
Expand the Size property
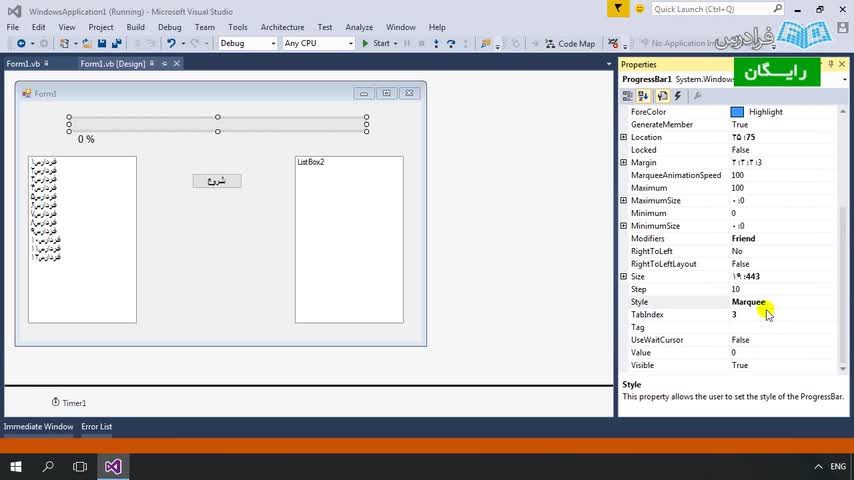click(x=624, y=276)
